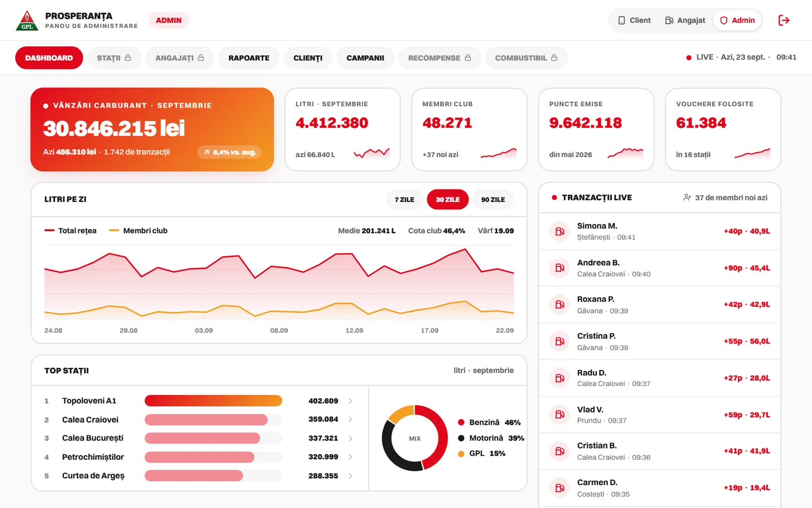
Task: Click the lock icon on Recompense tab
Action: click(468, 57)
